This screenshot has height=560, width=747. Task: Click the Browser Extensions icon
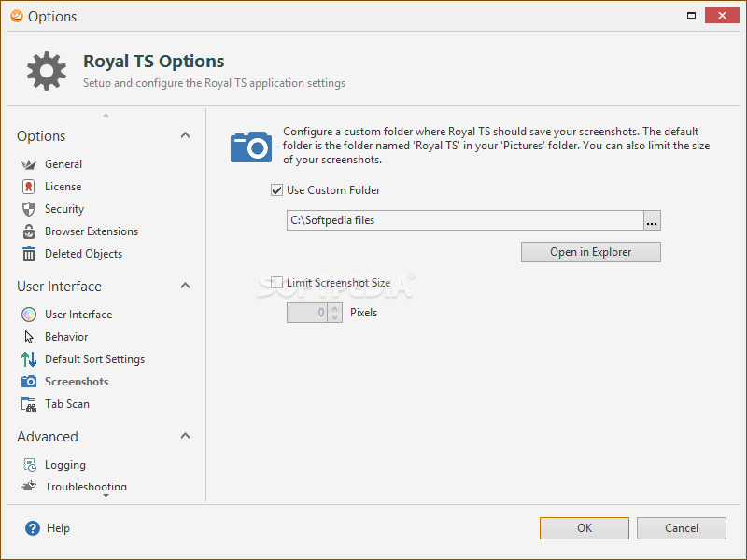[x=29, y=231]
